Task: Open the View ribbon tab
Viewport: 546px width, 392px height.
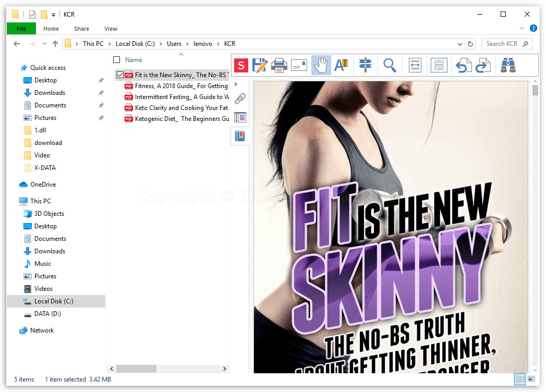Action: (111, 29)
